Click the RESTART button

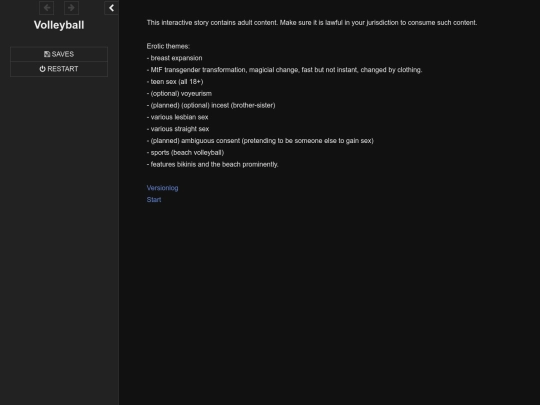(59, 69)
